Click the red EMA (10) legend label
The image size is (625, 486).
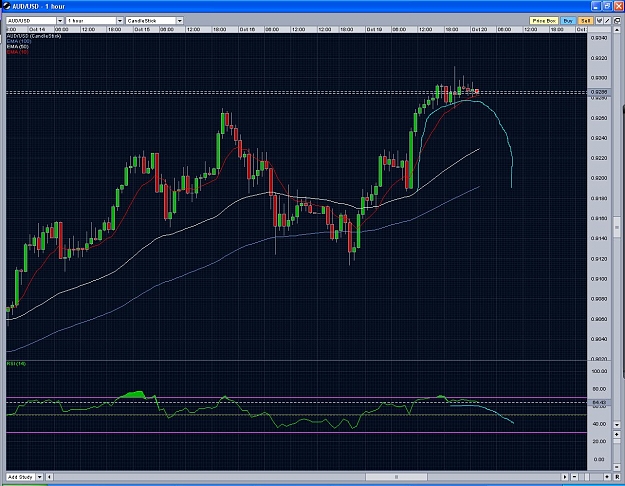tap(18, 52)
